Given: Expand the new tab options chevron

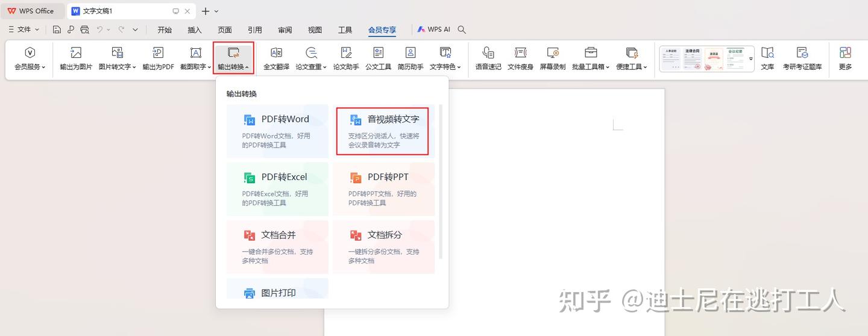Looking at the screenshot, I should (216, 11).
